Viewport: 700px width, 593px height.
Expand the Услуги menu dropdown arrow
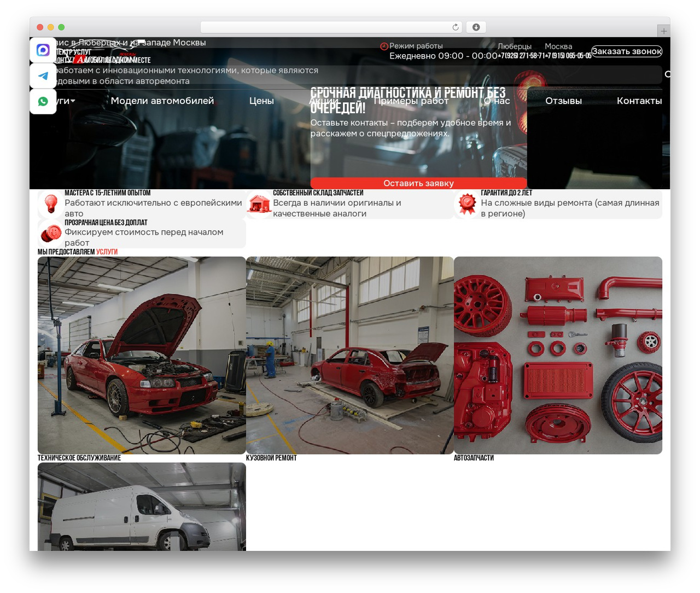click(x=73, y=101)
